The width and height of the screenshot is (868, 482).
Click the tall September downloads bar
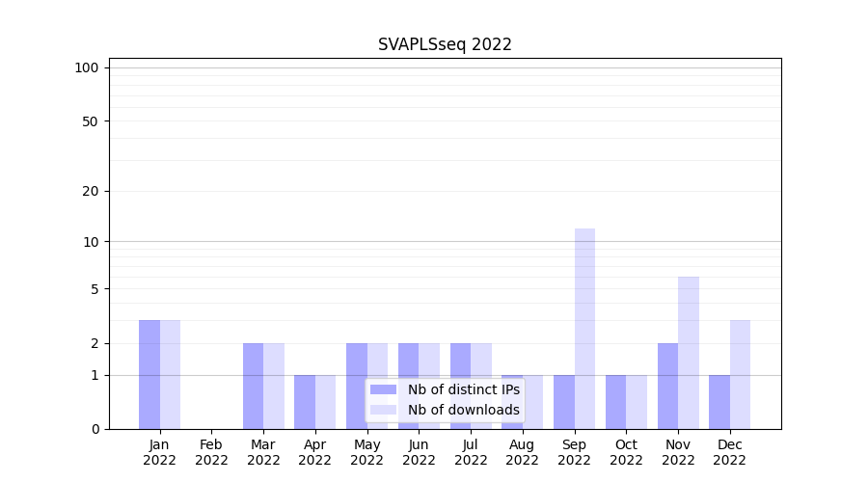(x=584, y=328)
